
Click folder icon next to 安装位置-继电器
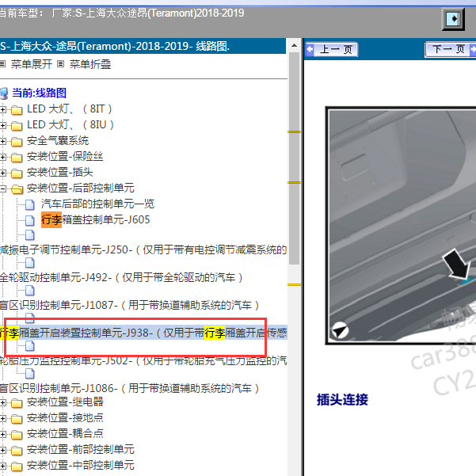point(17,403)
